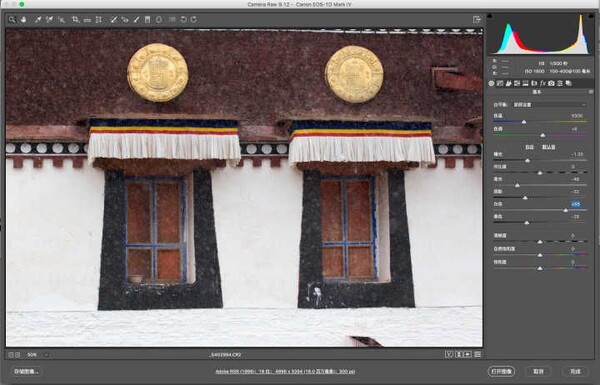Switch to the Lens Corrections panel tab

534,83
